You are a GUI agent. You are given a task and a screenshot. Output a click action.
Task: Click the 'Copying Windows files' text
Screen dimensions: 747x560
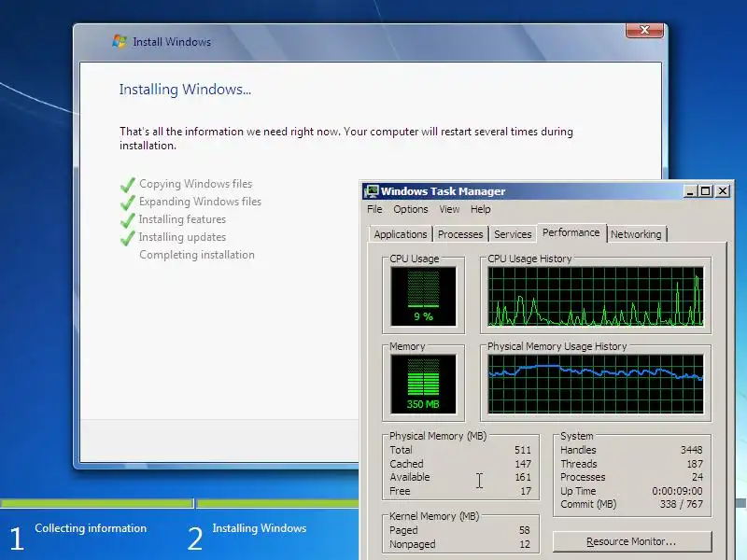(195, 184)
